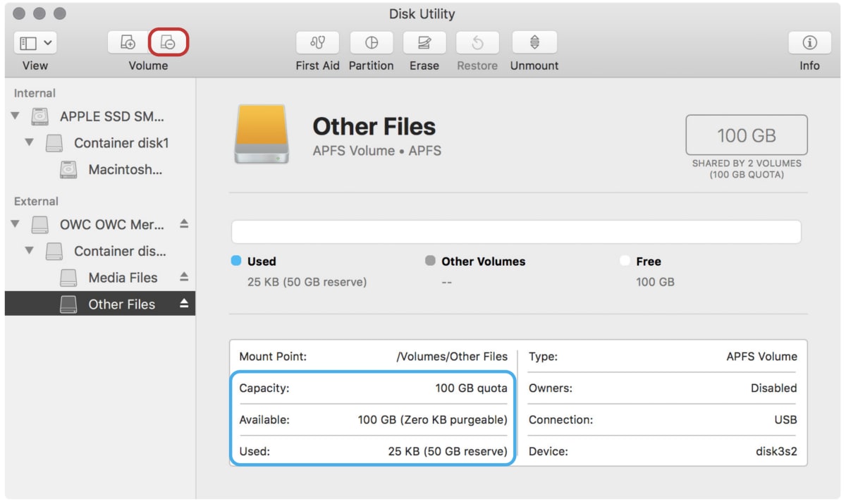The width and height of the screenshot is (846, 504).
Task: Collapse the OWC drive disclosure triangle
Action: click(15, 224)
